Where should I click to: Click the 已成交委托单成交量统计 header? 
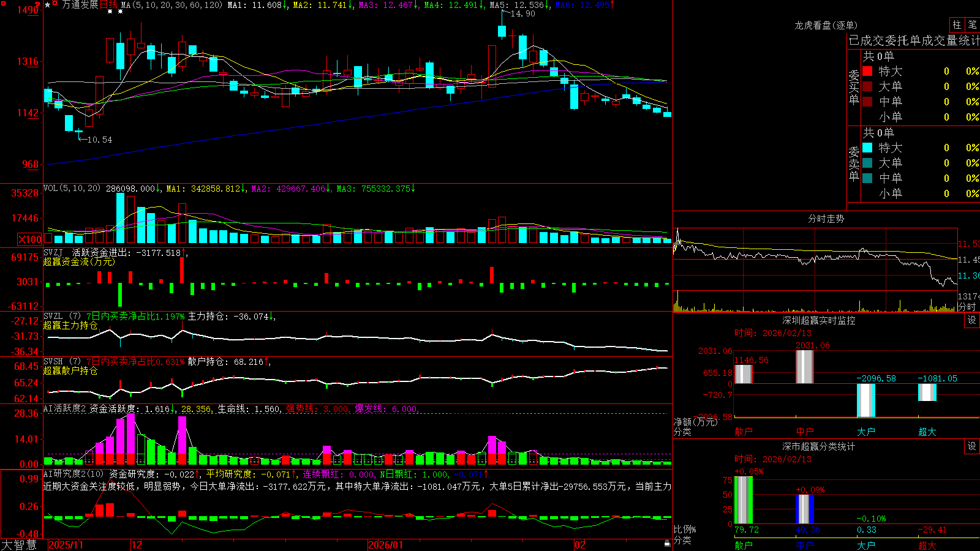pos(914,40)
